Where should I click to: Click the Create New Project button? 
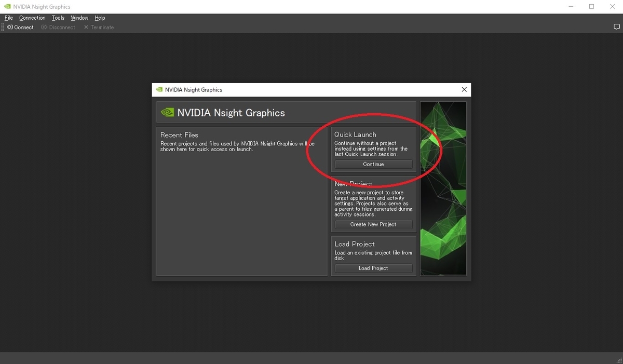(373, 224)
